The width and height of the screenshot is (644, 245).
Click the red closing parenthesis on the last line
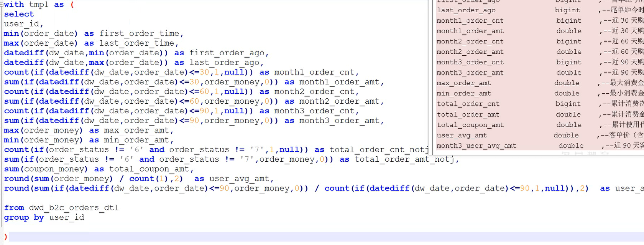click(x=5, y=237)
